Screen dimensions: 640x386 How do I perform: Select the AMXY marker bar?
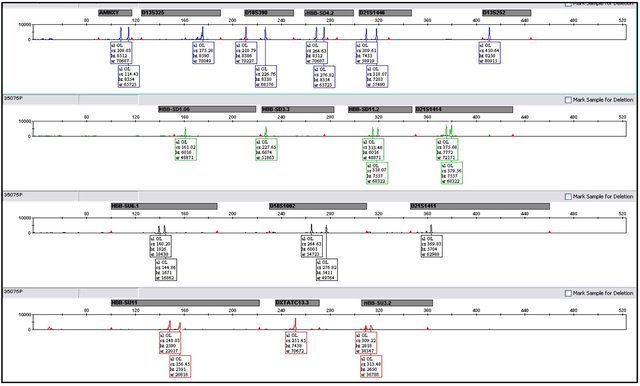(x=115, y=13)
